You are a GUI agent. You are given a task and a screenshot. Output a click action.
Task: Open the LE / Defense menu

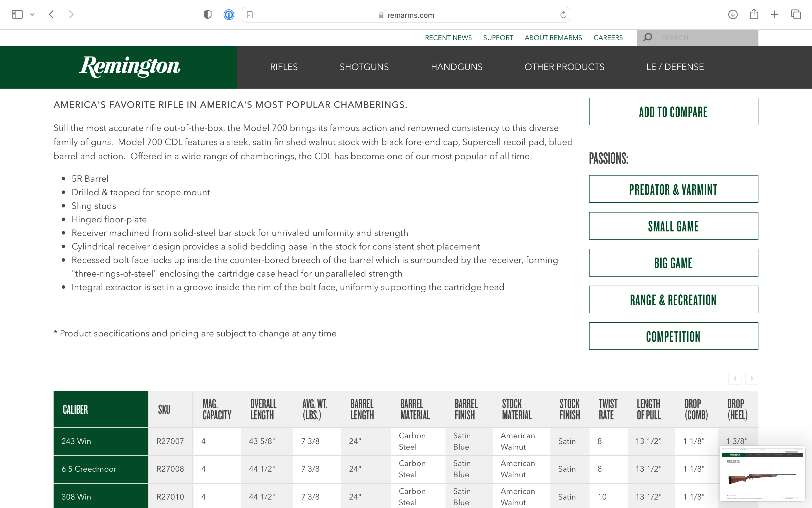pyautogui.click(x=675, y=67)
